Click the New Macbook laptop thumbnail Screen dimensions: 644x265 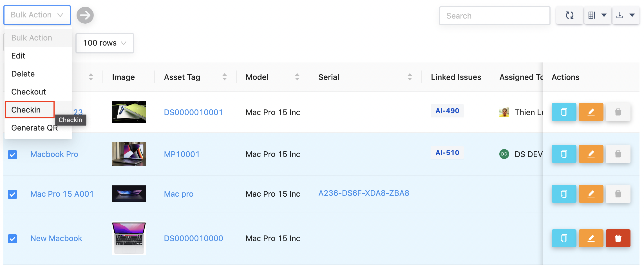coord(129,238)
